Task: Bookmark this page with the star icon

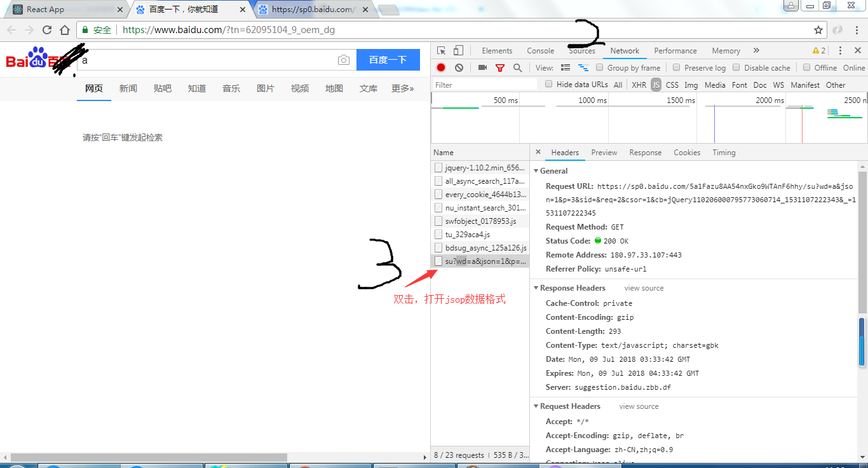Action: [x=818, y=30]
